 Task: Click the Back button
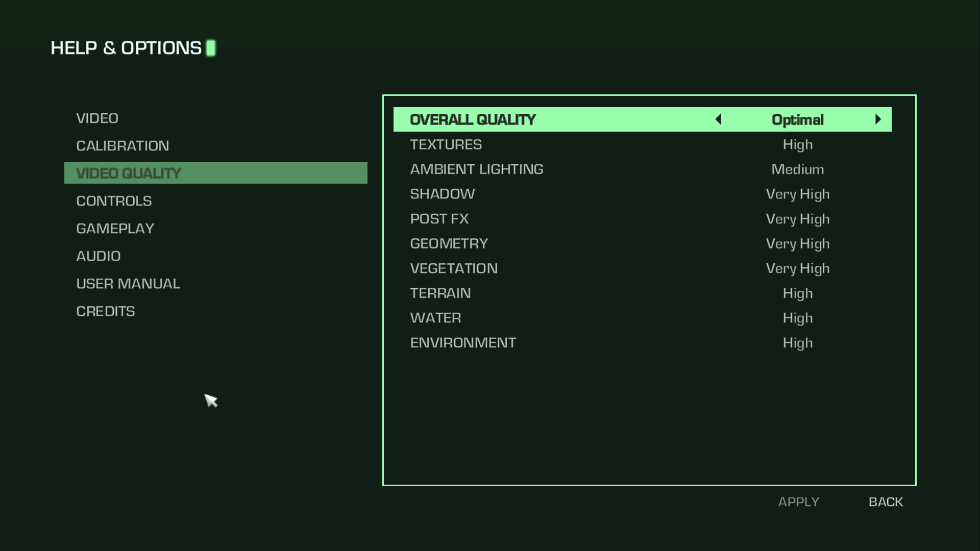click(x=886, y=502)
